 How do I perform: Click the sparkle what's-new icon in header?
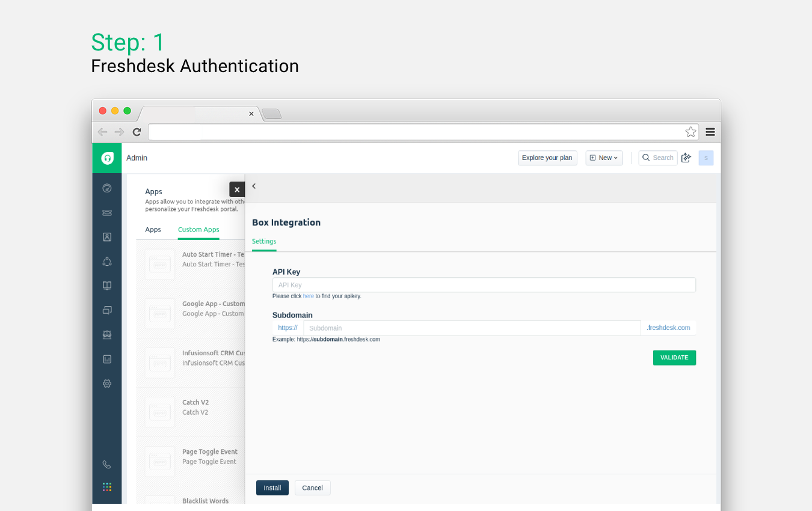tap(686, 158)
